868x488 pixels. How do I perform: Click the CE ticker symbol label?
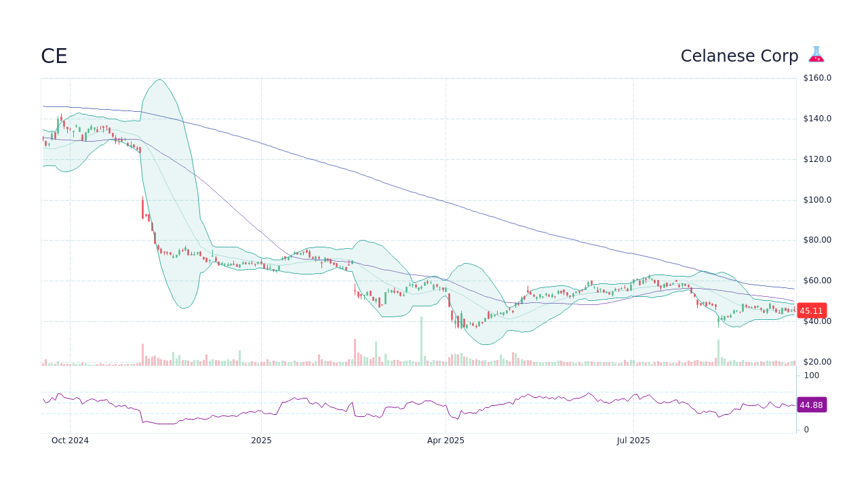coord(54,56)
